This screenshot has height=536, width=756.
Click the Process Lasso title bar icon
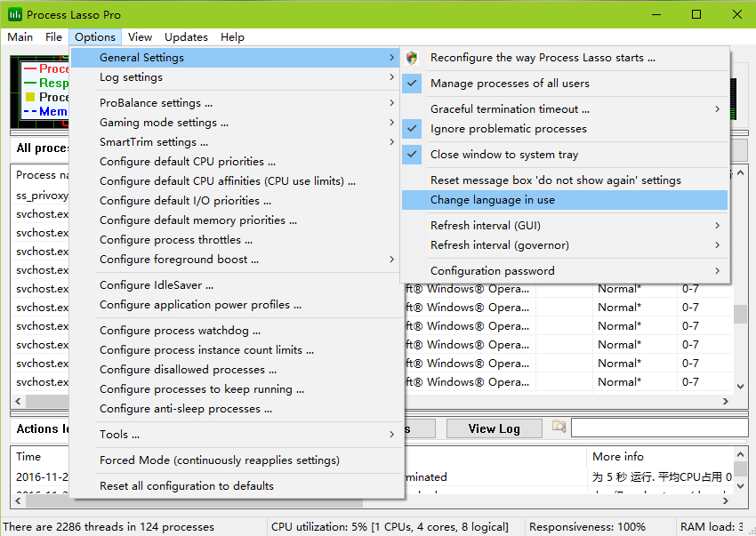[15, 15]
